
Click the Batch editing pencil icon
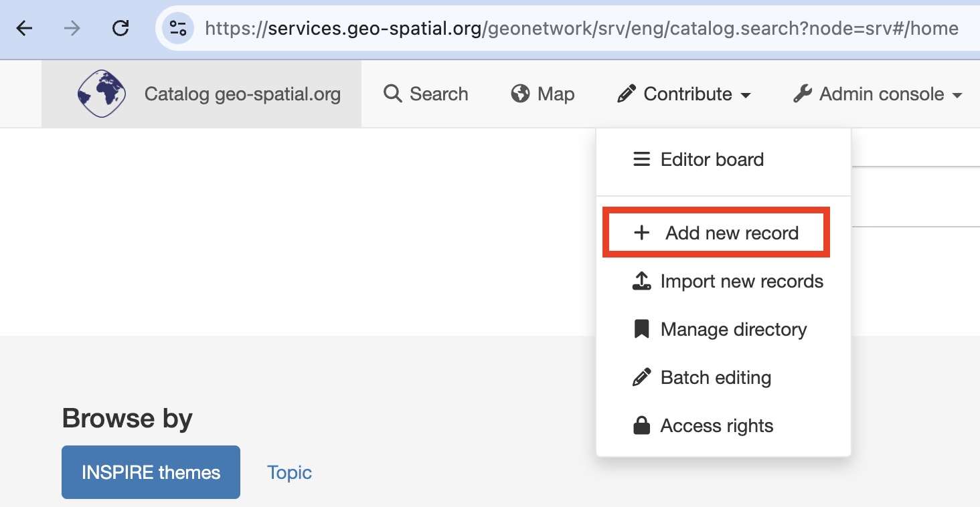click(x=641, y=377)
